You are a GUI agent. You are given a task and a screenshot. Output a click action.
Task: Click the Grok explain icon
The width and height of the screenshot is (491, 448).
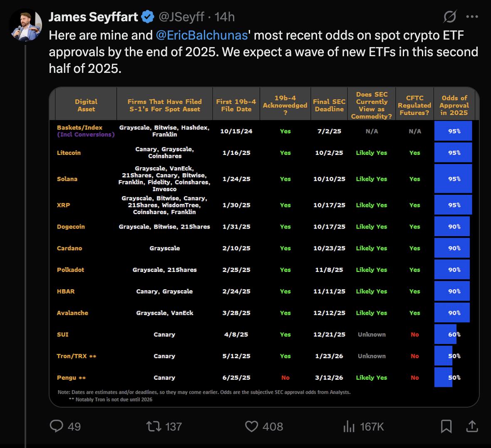450,17
